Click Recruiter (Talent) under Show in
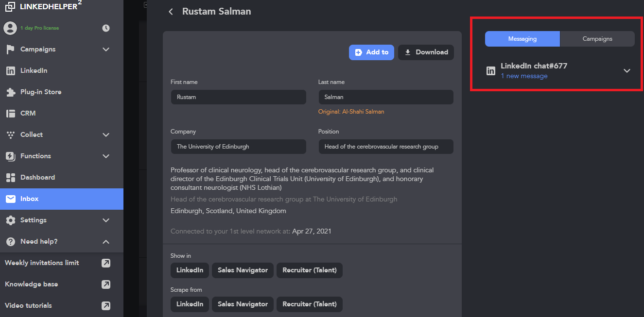 click(x=310, y=270)
